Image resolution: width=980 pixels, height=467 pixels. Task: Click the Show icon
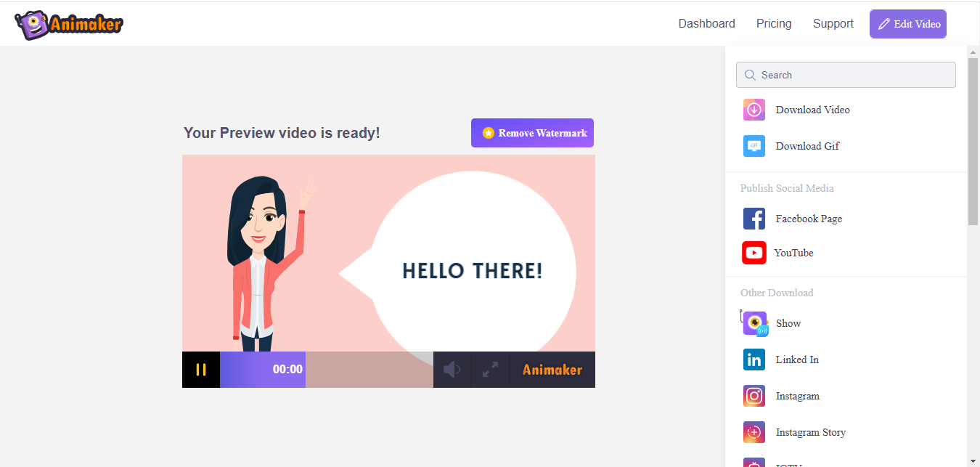click(x=755, y=324)
